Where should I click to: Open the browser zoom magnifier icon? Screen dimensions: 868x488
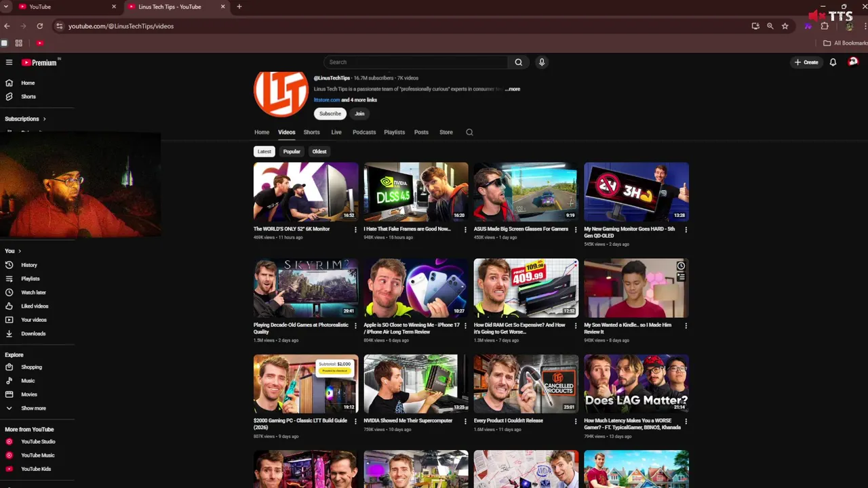770,26
